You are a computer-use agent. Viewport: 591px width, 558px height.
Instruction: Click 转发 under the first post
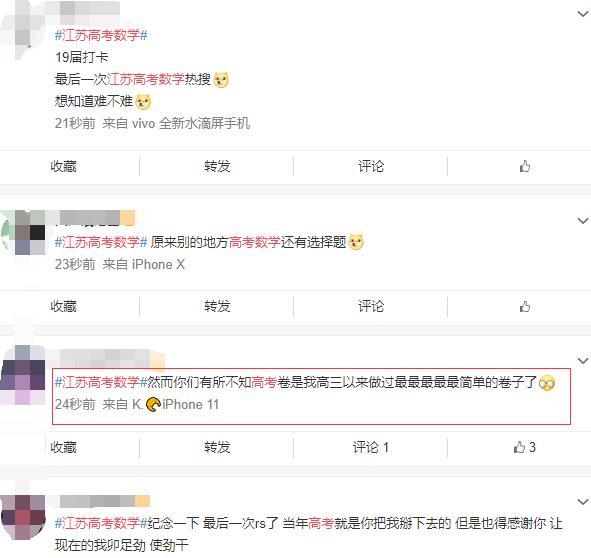[x=217, y=166]
